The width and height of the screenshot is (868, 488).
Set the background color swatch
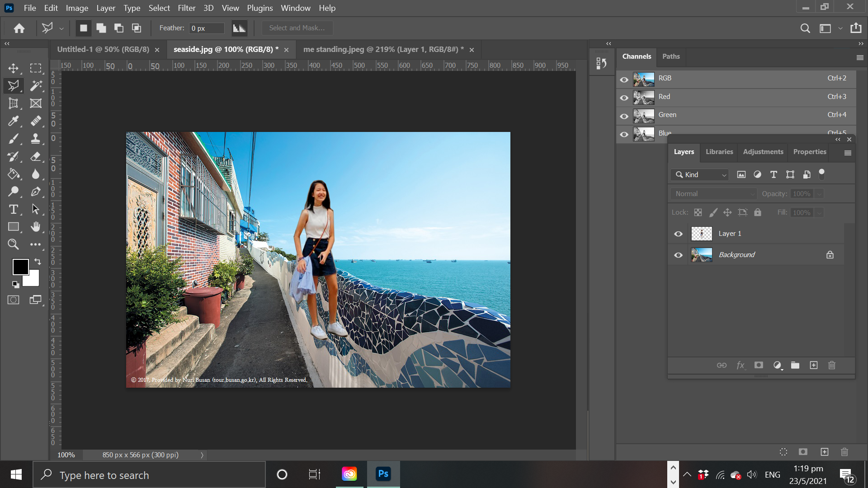[x=33, y=280]
